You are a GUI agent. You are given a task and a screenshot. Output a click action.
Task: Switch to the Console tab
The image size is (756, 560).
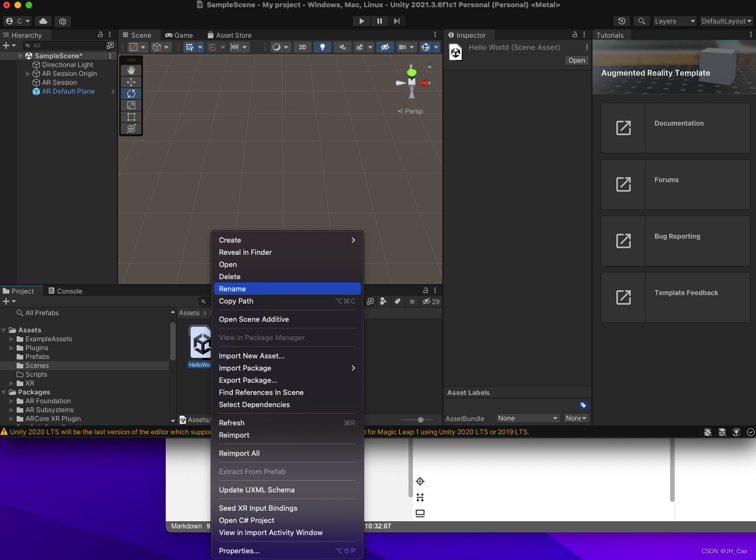[x=65, y=291]
